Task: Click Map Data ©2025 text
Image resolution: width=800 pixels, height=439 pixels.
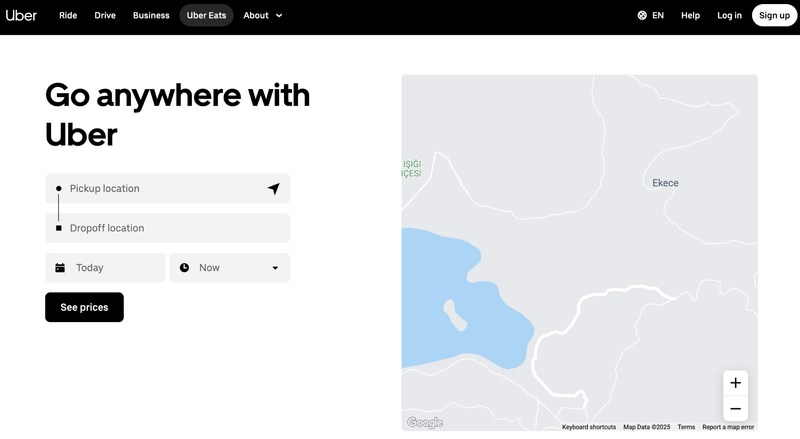Action: pos(646,427)
